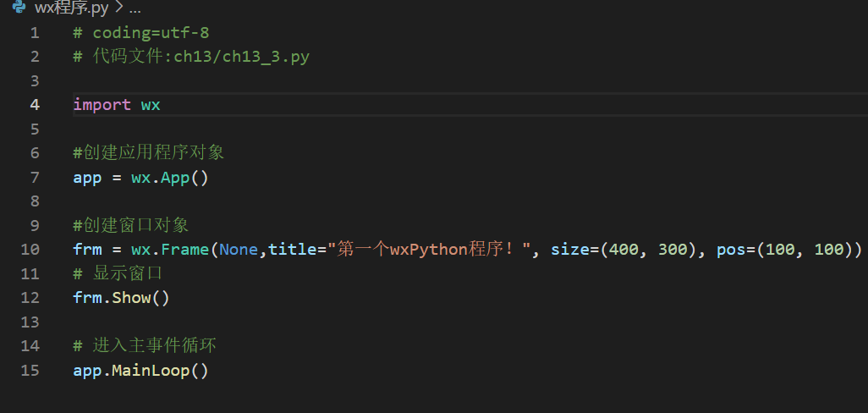Click app.MainLoop() on last line

(x=140, y=371)
